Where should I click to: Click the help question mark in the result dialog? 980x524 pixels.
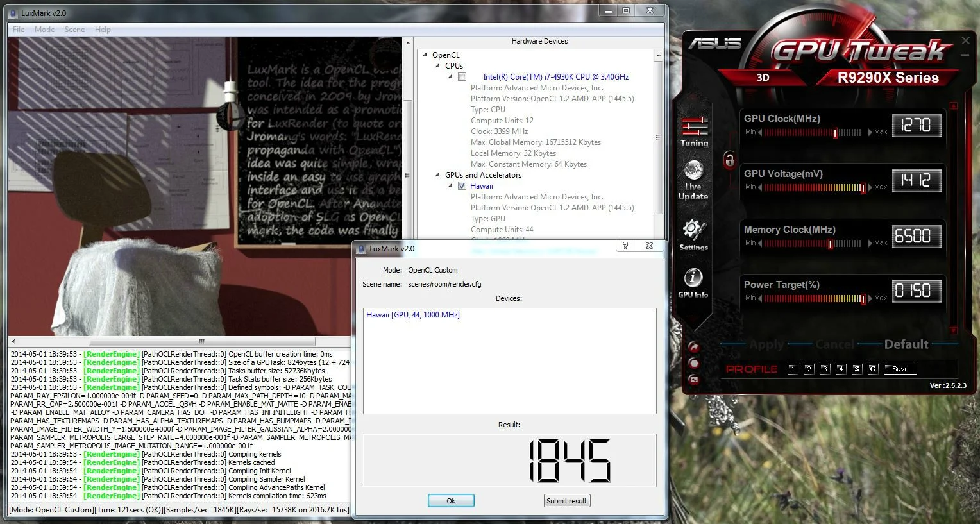(x=625, y=246)
